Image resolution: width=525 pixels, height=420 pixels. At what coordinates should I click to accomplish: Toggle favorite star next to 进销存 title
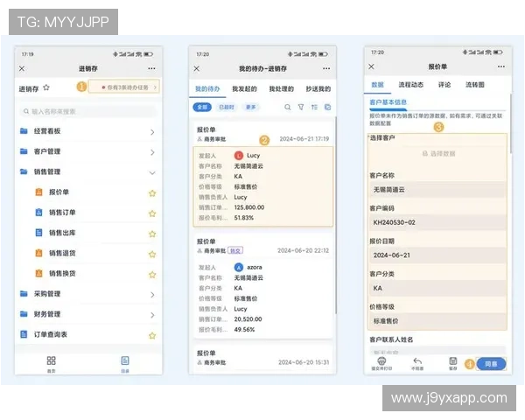coord(46,87)
